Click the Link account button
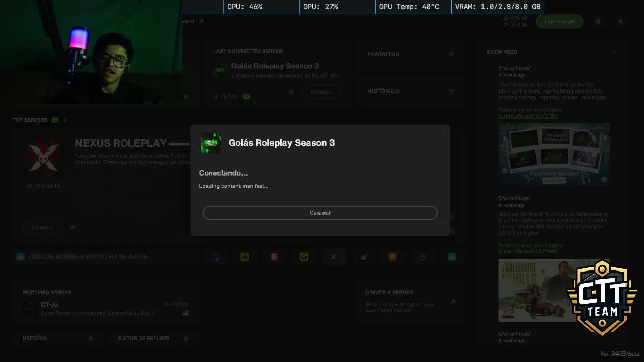The height and width of the screenshot is (362, 644). coord(559,22)
